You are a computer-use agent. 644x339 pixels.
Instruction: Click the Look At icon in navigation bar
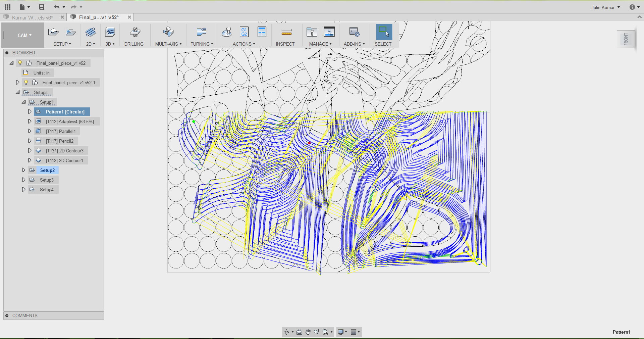[299, 332]
